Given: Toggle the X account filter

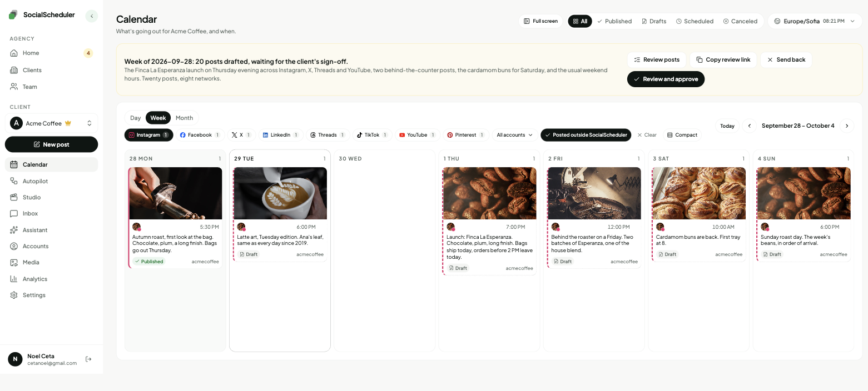Looking at the screenshot, I should point(241,135).
